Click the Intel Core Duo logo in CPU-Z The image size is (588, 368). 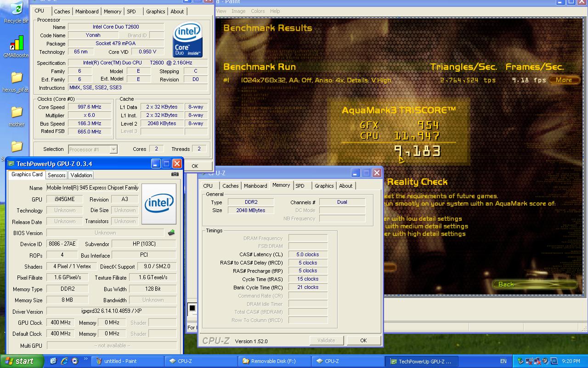coord(188,40)
